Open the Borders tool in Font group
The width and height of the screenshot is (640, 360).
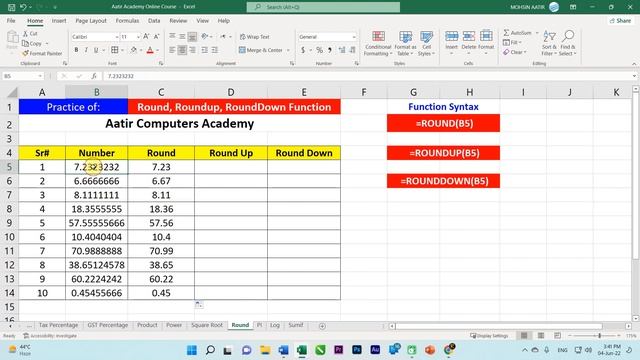pyautogui.click(x=115, y=50)
